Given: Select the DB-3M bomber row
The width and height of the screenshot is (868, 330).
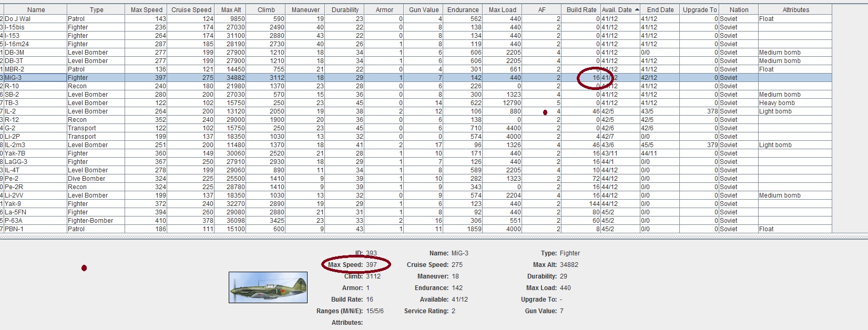Looking at the screenshot, I should click(x=416, y=52).
